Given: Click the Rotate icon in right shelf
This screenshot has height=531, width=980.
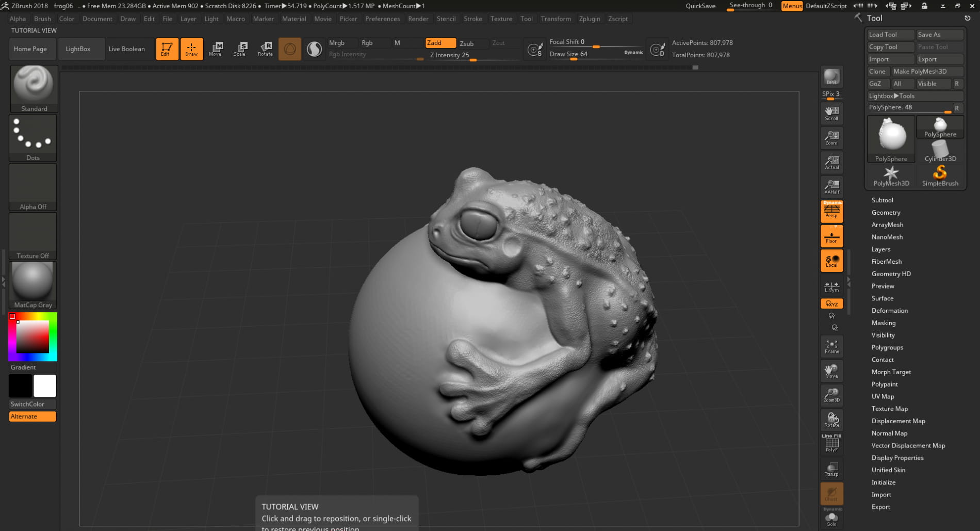Looking at the screenshot, I should coord(831,420).
